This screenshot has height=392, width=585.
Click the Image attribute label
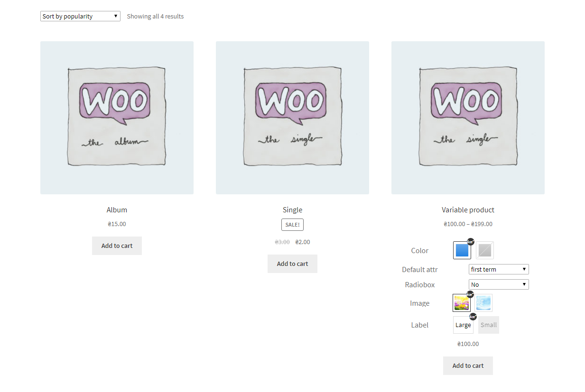[420, 303]
